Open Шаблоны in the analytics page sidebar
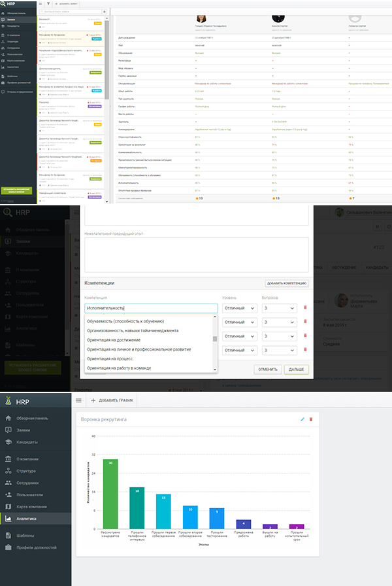392x586 pixels. pos(25,534)
